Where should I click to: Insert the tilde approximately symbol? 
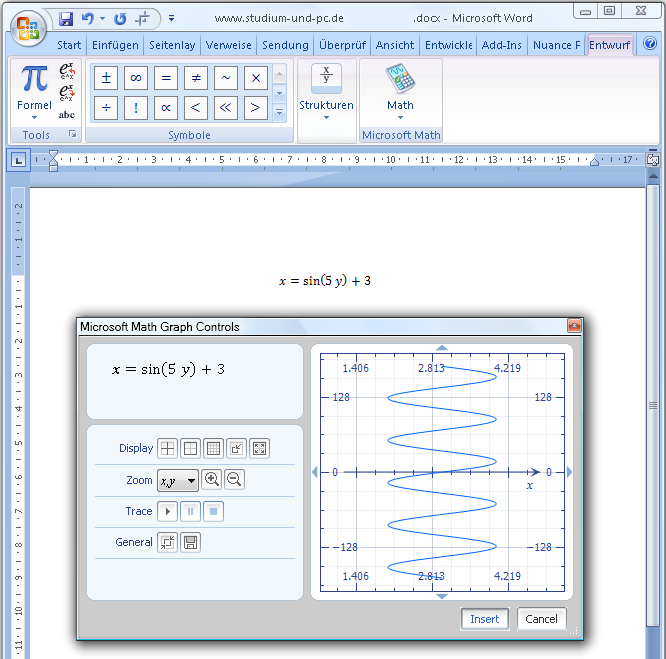pos(226,78)
